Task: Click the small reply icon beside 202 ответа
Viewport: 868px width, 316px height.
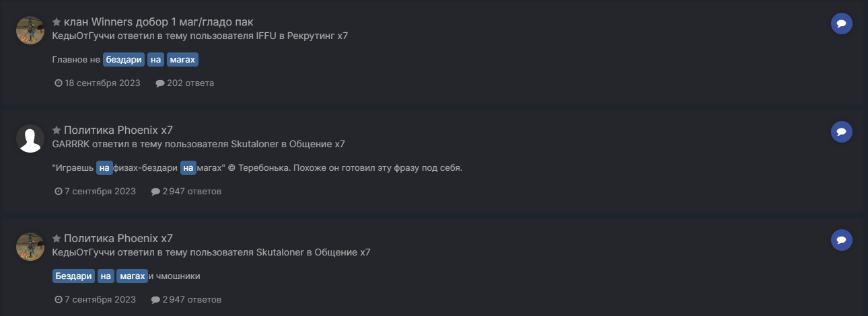Action: [159, 83]
